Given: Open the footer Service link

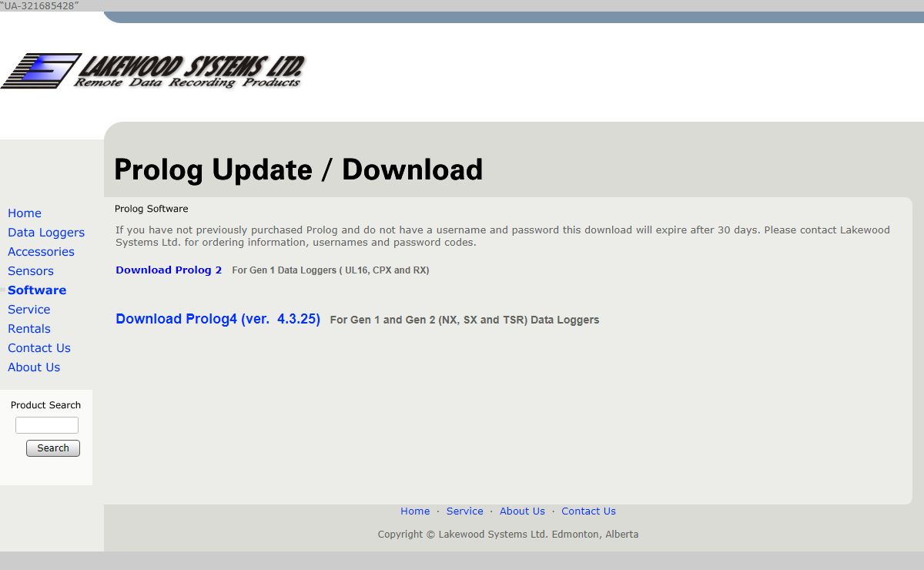Looking at the screenshot, I should [465, 511].
